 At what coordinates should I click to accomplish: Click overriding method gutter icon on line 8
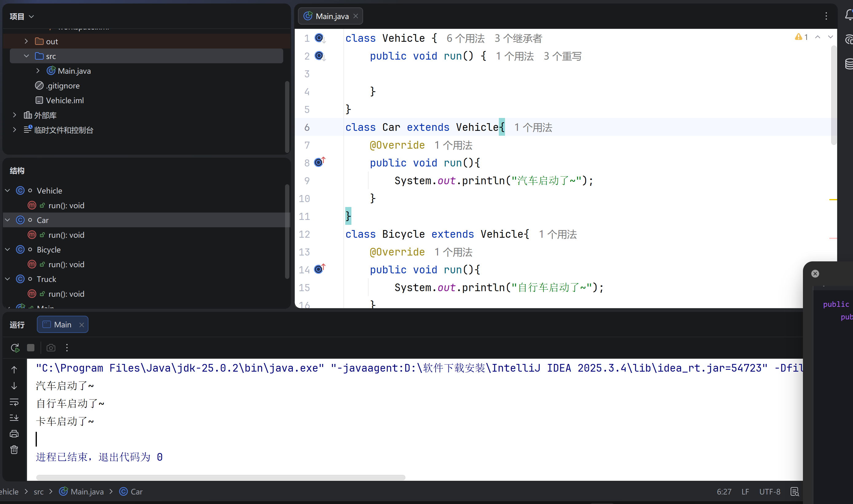[319, 162]
